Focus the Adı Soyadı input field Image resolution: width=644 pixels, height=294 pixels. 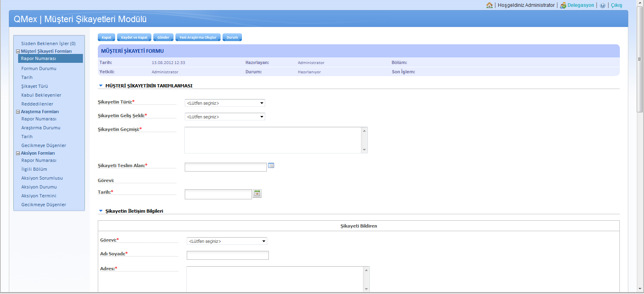(x=228, y=255)
